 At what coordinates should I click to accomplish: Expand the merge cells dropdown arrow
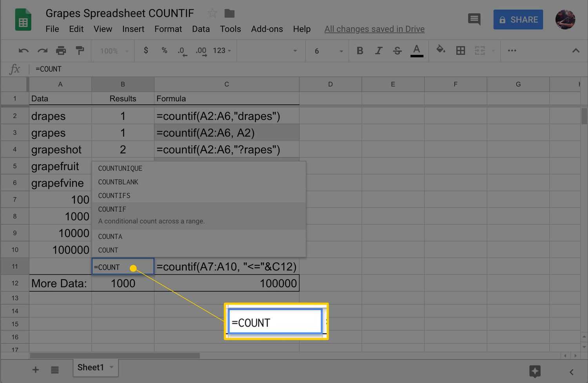(x=493, y=51)
